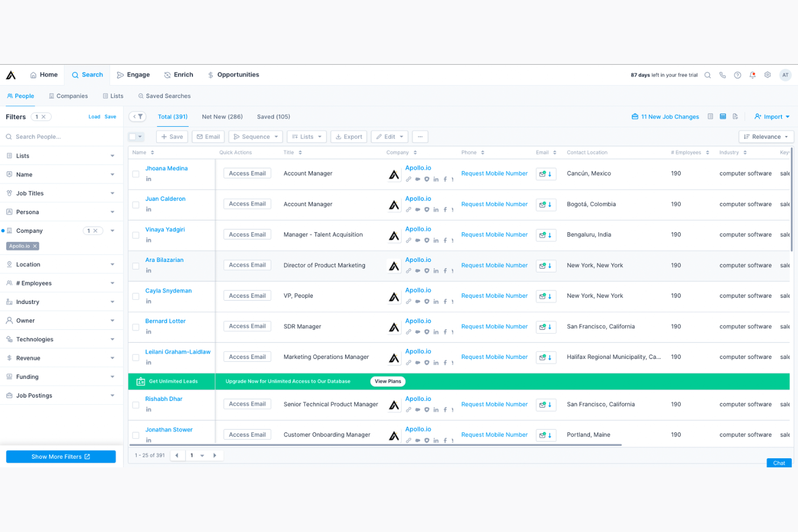Collapse filters with the funnel toggle
The height and width of the screenshot is (532, 798).
(137, 116)
